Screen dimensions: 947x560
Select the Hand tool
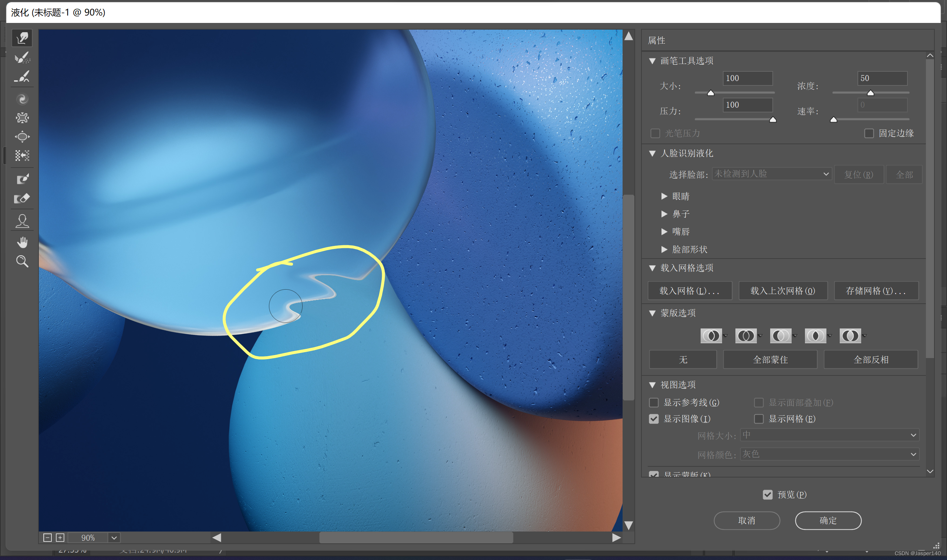tap(22, 242)
